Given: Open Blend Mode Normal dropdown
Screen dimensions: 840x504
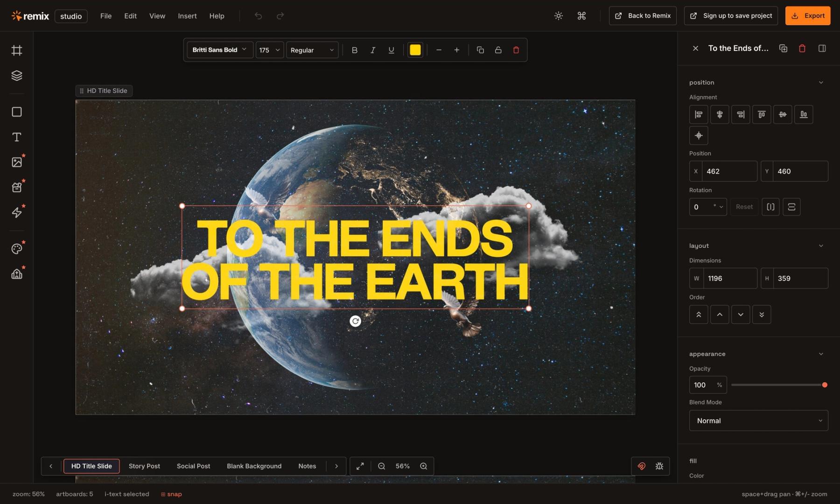Looking at the screenshot, I should 758,420.
